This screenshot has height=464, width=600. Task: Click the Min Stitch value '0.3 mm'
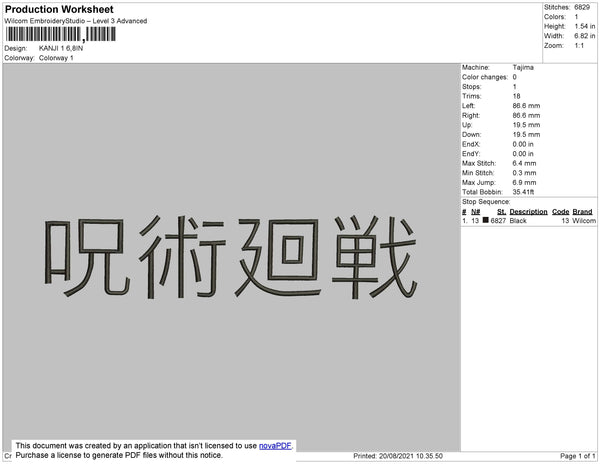click(524, 173)
